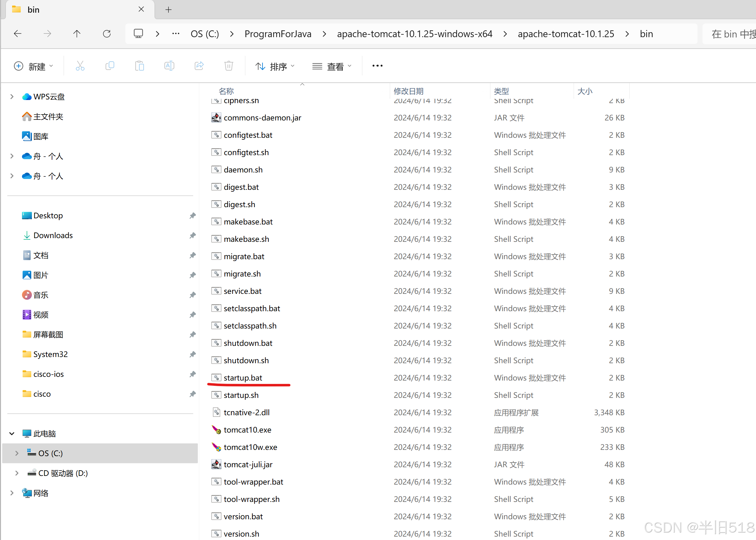
Task: Click the Delete trash can icon
Action: point(229,66)
